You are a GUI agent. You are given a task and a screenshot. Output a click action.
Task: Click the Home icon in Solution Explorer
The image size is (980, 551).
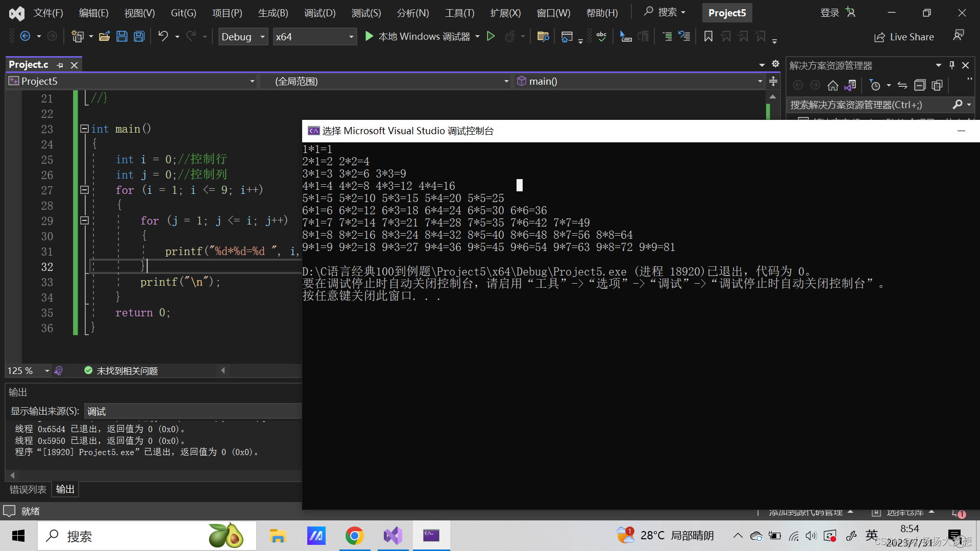(832, 85)
